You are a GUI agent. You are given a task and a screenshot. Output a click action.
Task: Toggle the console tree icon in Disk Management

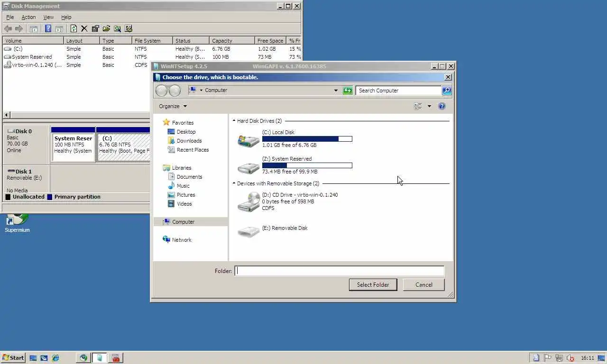[x=34, y=29]
